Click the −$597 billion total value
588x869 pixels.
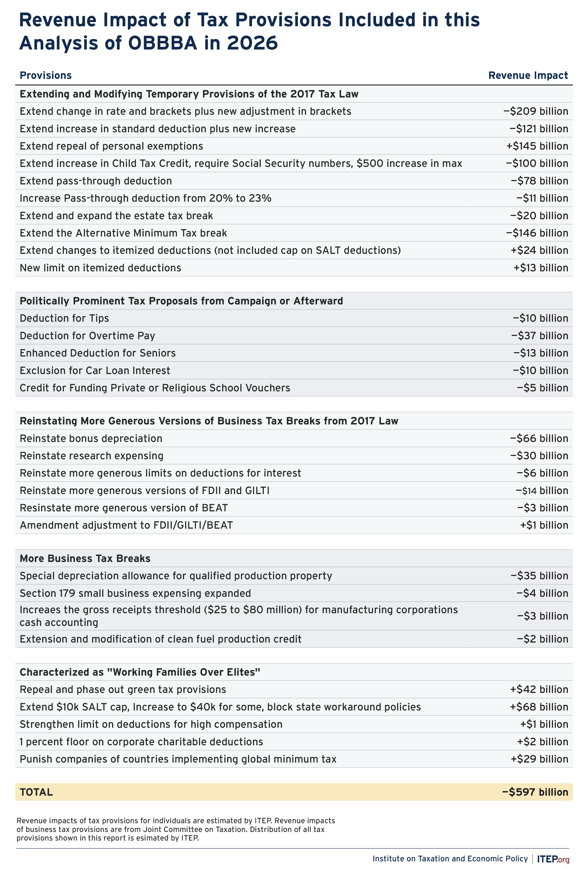(535, 792)
